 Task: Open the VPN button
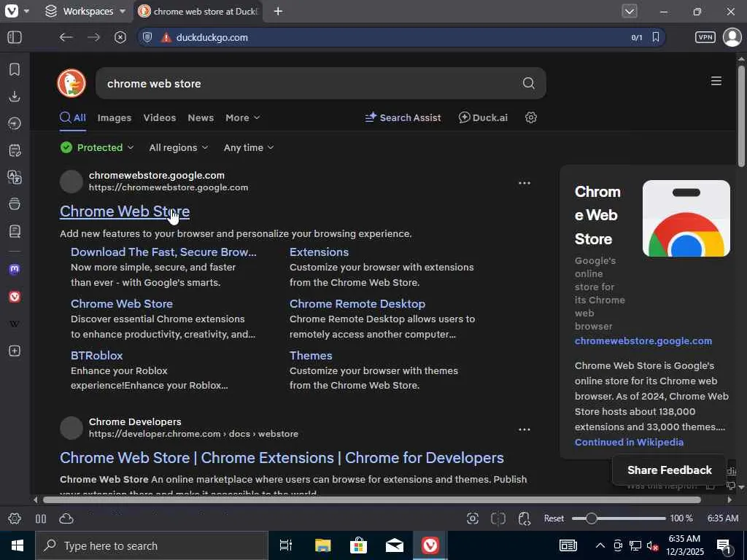705,37
